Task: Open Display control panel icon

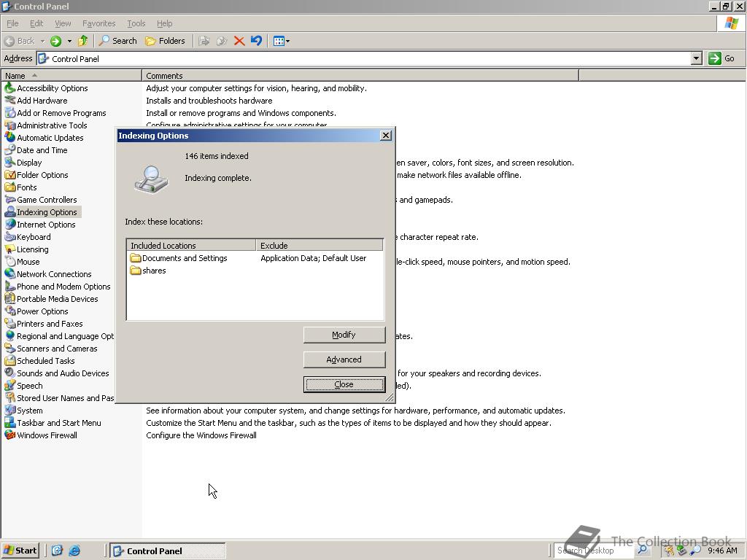Action: coord(10,163)
